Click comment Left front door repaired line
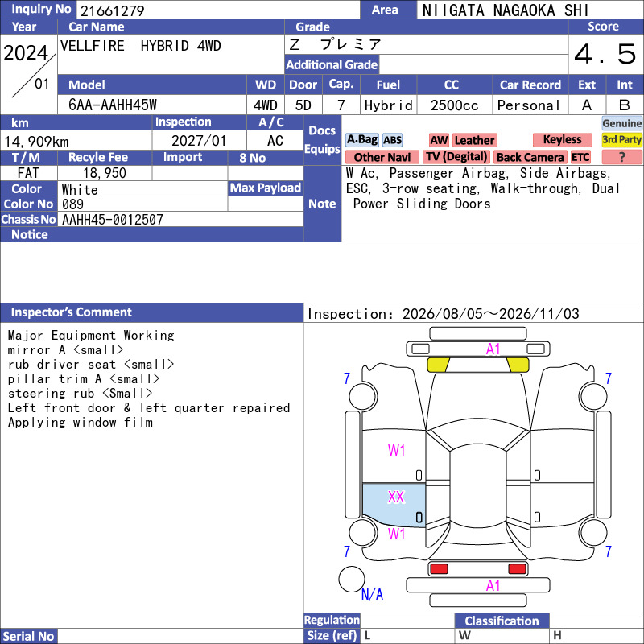This screenshot has height=644, width=644. point(149,408)
